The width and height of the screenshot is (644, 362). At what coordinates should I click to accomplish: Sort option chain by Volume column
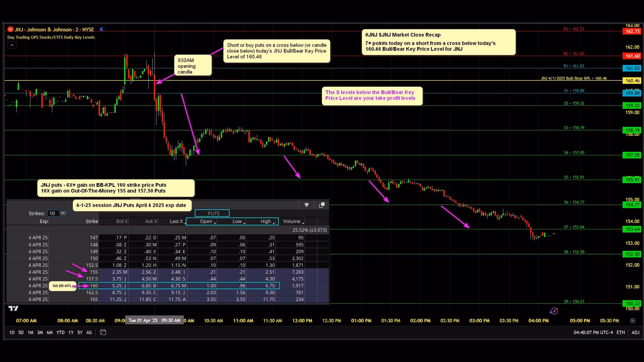click(x=292, y=221)
